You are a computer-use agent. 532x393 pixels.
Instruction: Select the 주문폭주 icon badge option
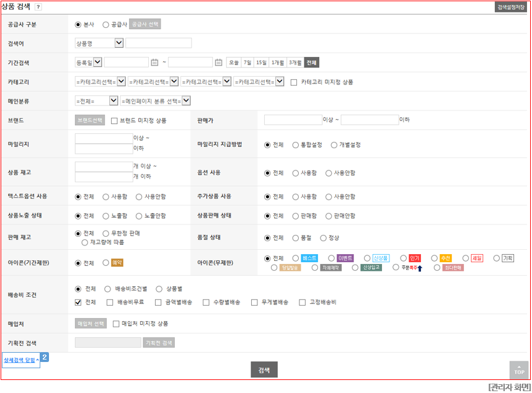pos(396,268)
